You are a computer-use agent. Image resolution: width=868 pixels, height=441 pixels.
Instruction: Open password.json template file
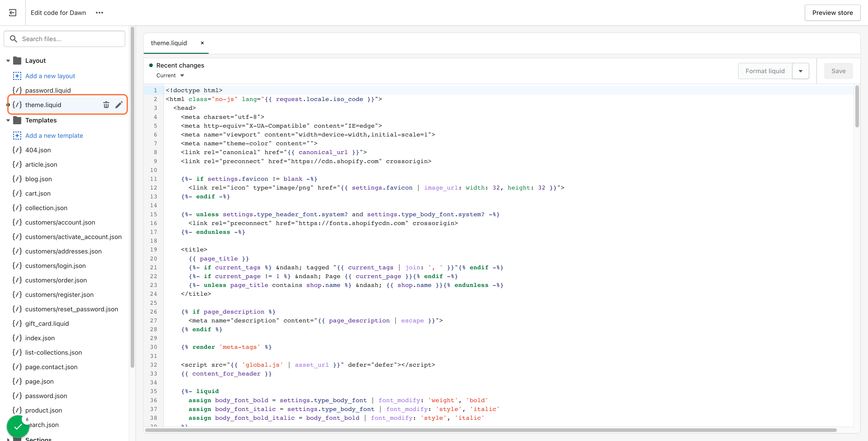pos(46,396)
